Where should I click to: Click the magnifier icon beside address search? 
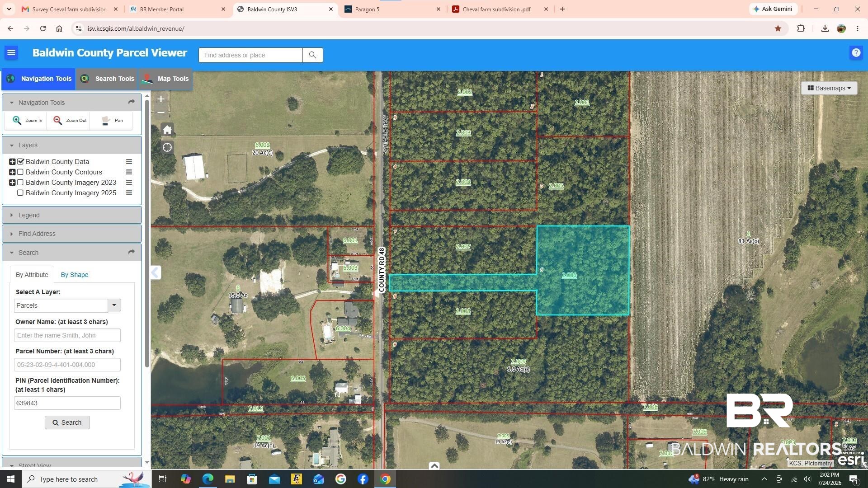(312, 55)
